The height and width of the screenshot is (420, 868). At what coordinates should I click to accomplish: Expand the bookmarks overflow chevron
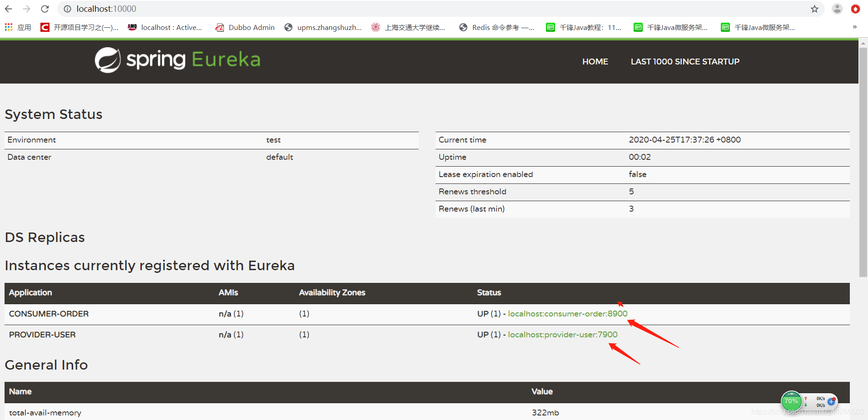click(x=855, y=27)
